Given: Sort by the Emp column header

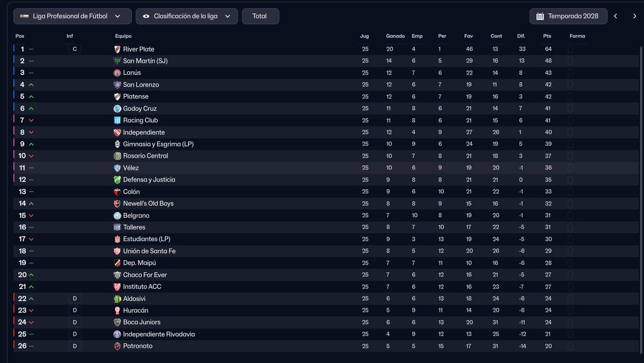Looking at the screenshot, I should pyautogui.click(x=417, y=36).
